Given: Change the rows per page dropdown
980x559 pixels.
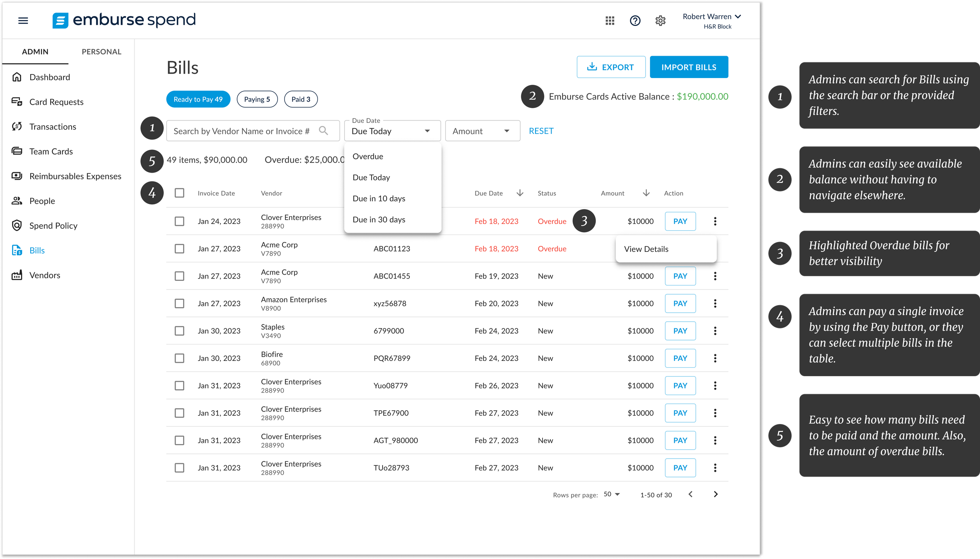Looking at the screenshot, I should 611,494.
